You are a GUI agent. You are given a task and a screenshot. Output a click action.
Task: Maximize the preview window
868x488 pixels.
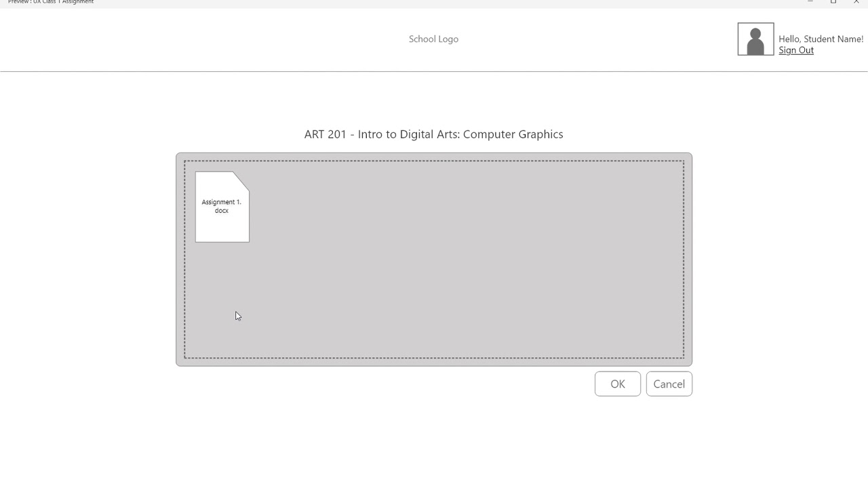[x=833, y=2]
